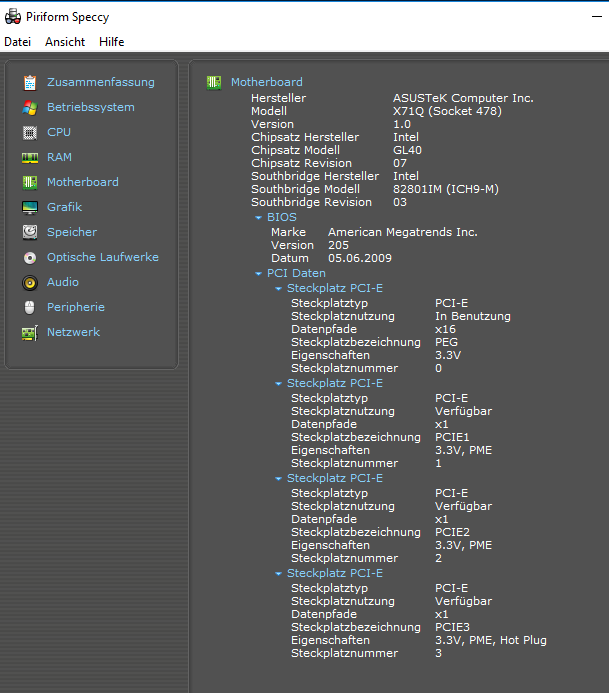Open the Betriebssystem section

coord(91,107)
